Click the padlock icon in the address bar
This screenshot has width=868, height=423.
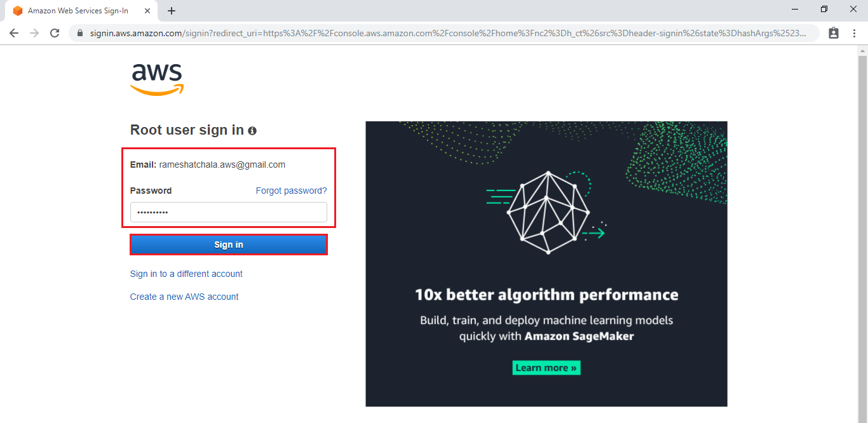click(79, 32)
